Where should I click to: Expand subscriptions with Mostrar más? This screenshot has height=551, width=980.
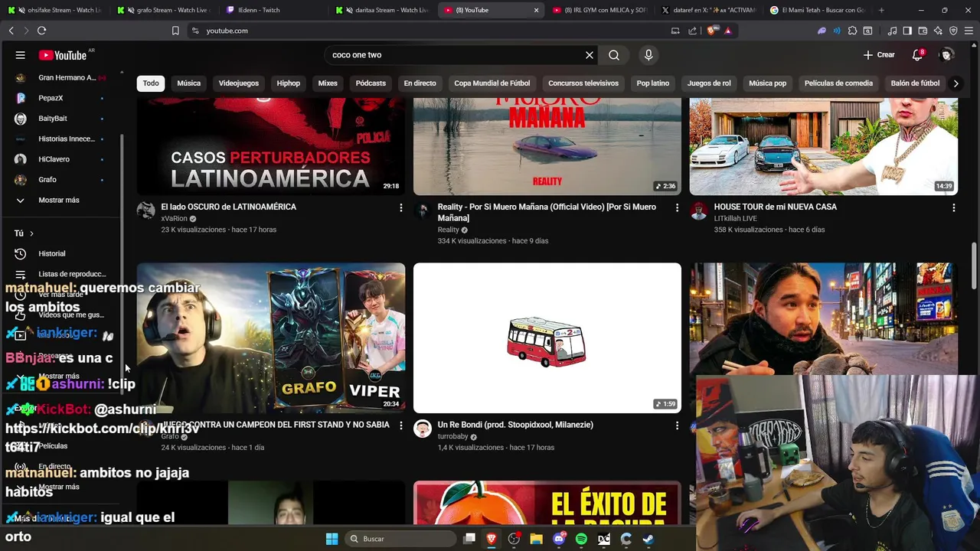click(x=59, y=200)
